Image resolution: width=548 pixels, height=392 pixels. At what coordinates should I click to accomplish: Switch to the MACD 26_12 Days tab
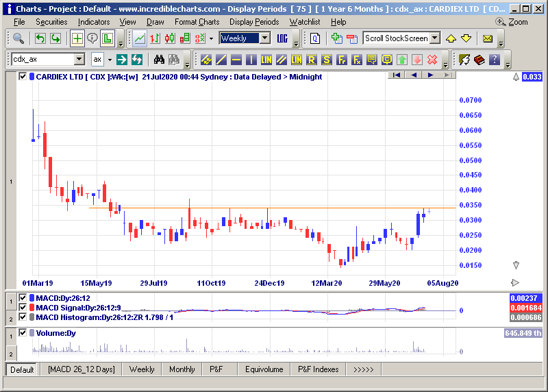pyautogui.click(x=82, y=369)
